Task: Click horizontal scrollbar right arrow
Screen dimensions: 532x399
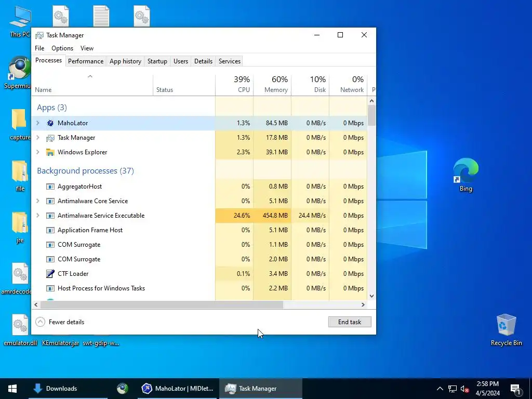Action: [363, 304]
